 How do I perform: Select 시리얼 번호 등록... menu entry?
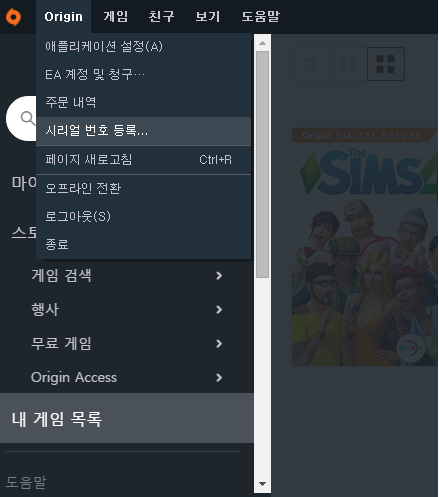143,131
